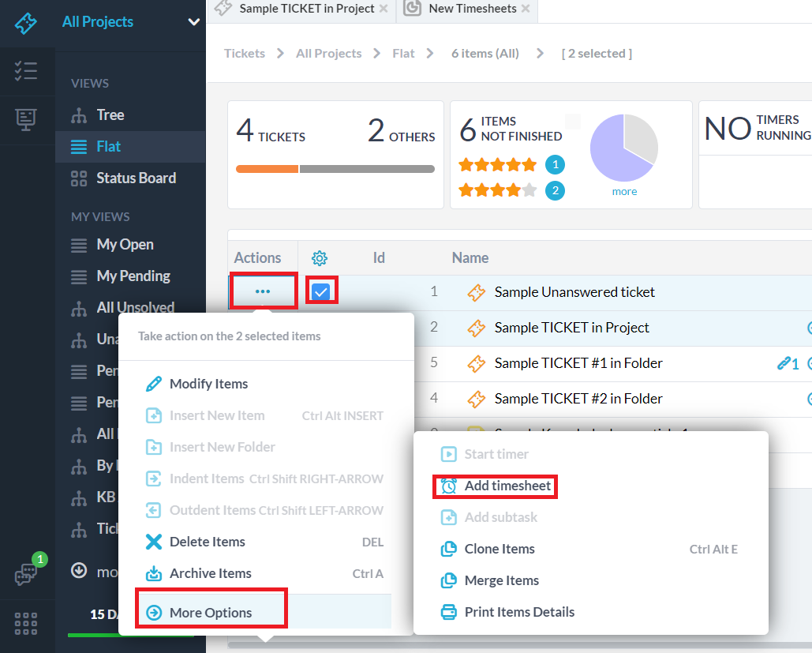
Task: Click ticket icon of Sample Unanswered ticket
Action: click(x=477, y=293)
